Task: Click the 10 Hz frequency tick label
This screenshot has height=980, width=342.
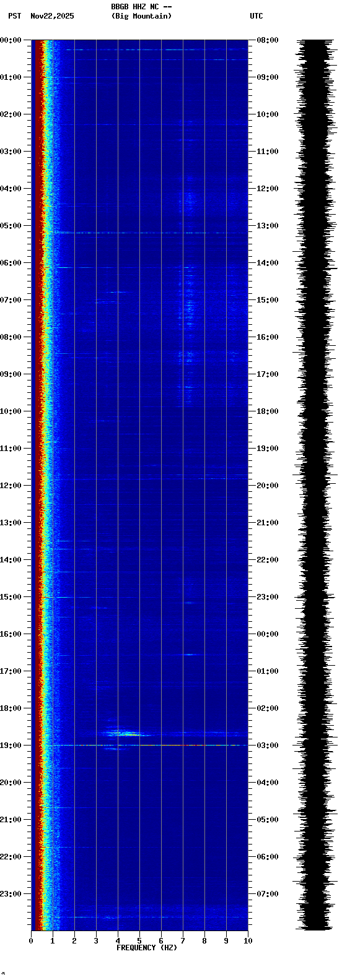Action: click(248, 941)
